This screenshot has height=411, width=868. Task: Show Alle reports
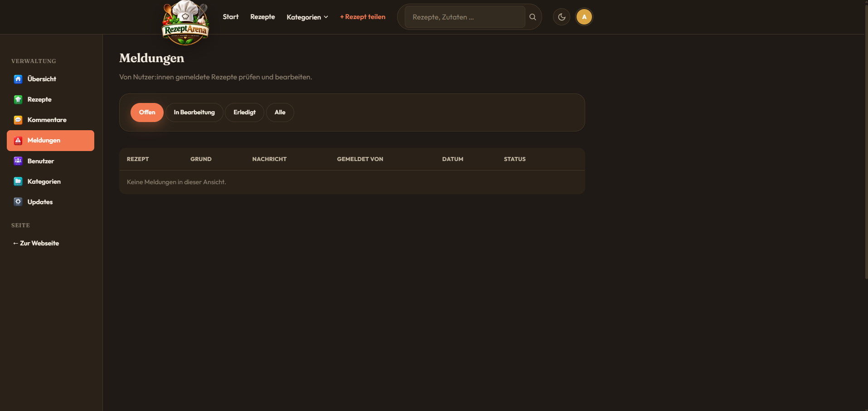280,113
